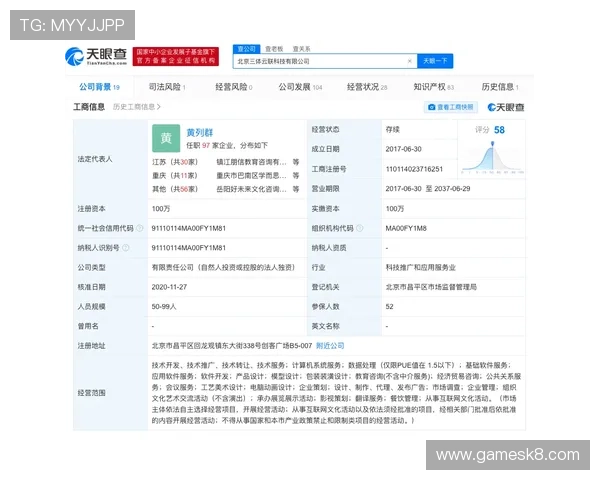The width and height of the screenshot is (600, 480).
Task: Click 查看工商快照 camera button
Action: [451, 107]
